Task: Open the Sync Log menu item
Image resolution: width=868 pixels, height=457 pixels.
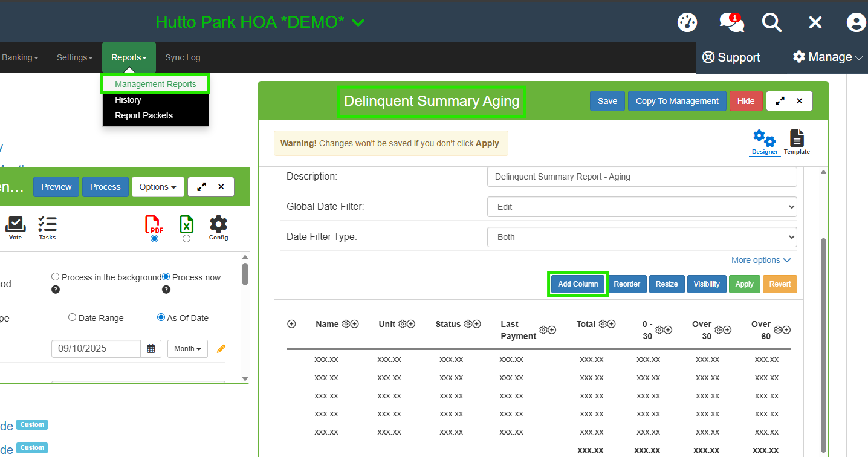Action: 183,57
